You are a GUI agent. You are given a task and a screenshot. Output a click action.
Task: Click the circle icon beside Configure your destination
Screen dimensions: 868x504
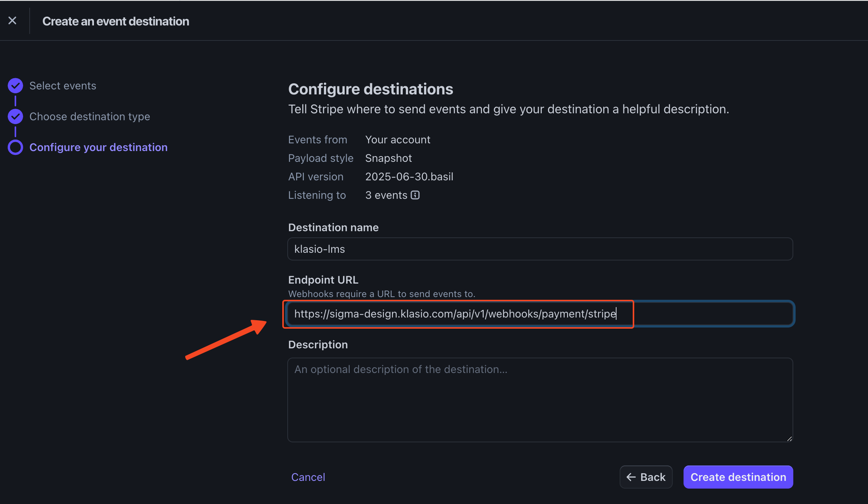click(15, 147)
